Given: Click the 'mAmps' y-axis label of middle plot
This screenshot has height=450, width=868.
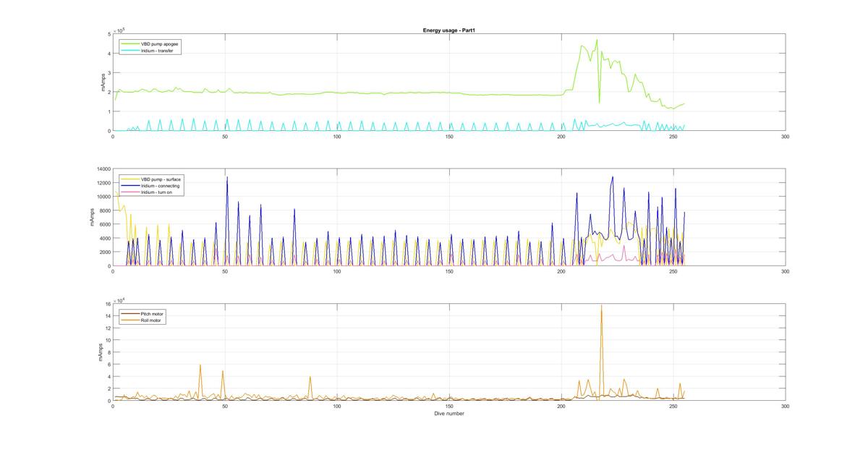Looking at the screenshot, I should point(93,218).
